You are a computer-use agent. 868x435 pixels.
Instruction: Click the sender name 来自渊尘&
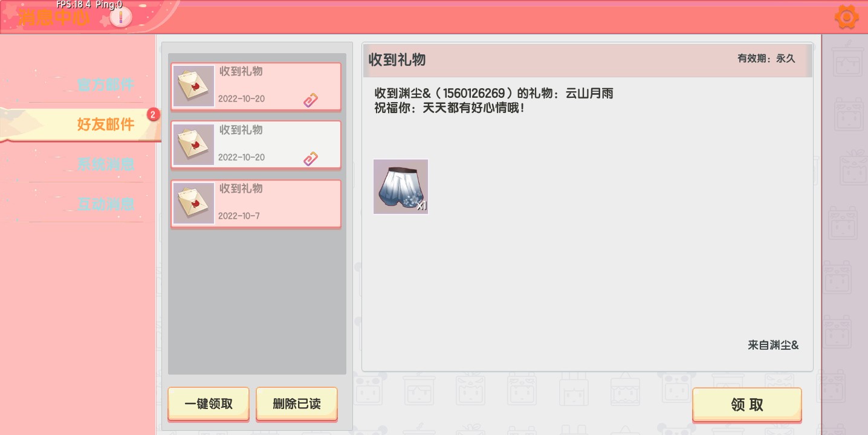pos(773,346)
